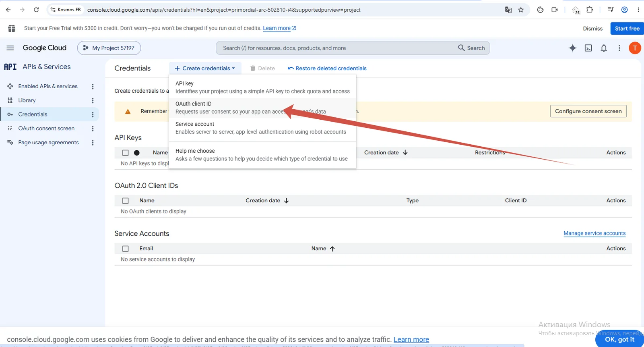The image size is (644, 347).
Task: Click the Delete credentials button
Action: click(x=262, y=68)
